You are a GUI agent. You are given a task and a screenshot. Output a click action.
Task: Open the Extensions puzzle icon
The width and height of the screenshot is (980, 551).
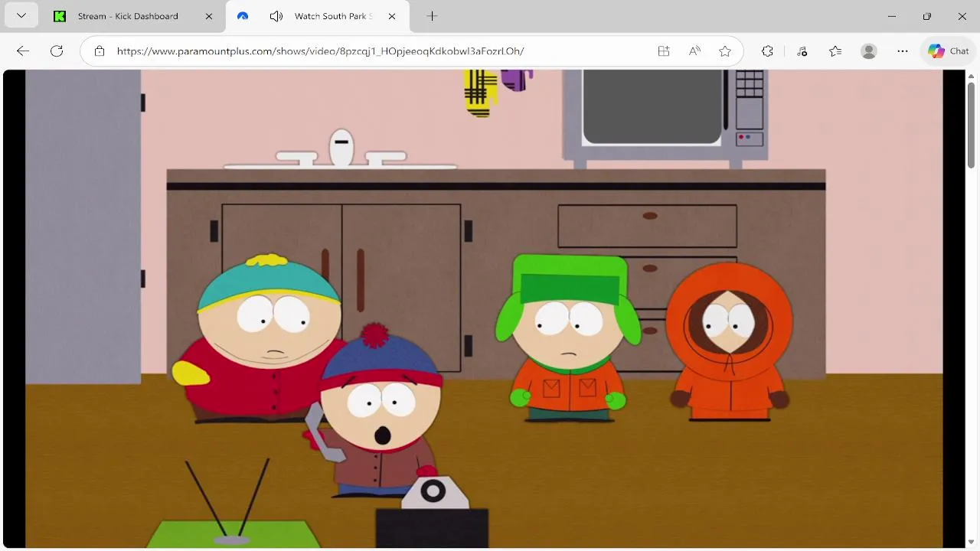pos(768,51)
